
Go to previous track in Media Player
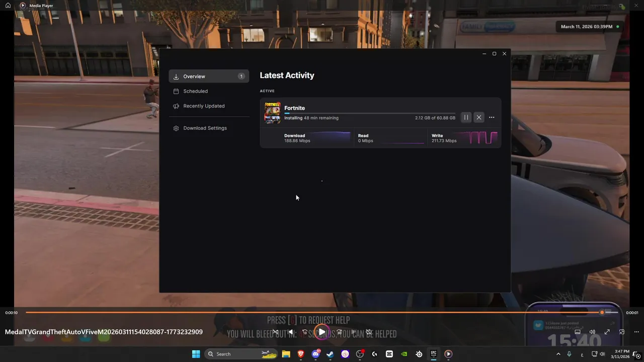(290, 332)
